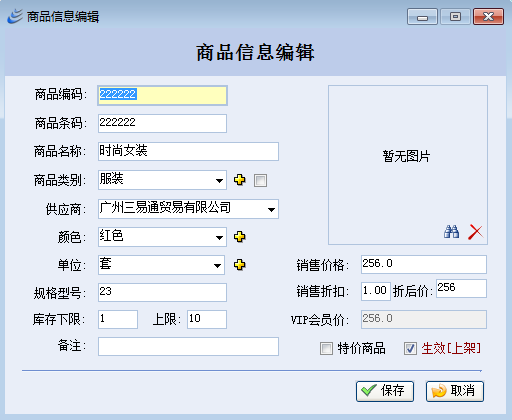Viewport: 512px width, 420px height.
Task: Click the 商品名称 field with 时尚女装
Action: (x=188, y=151)
